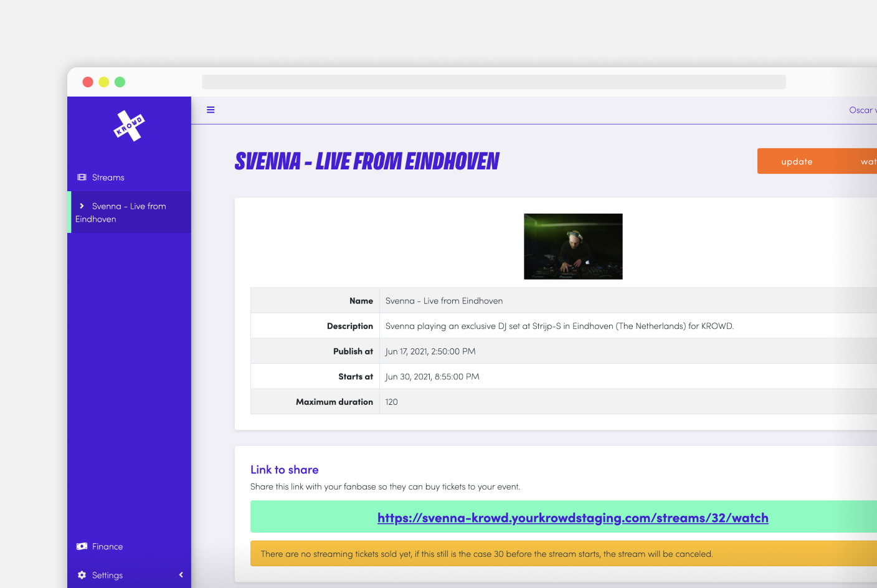This screenshot has width=877, height=588.
Task: Expand Settings with the left chevron
Action: (181, 575)
